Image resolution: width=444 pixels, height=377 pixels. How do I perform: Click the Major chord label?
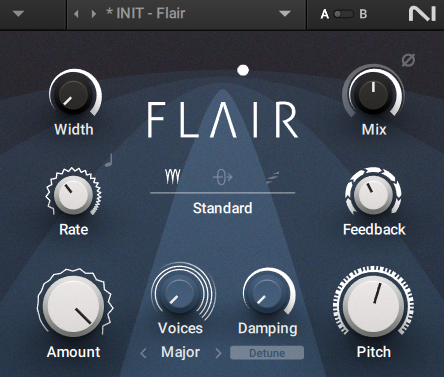180,352
